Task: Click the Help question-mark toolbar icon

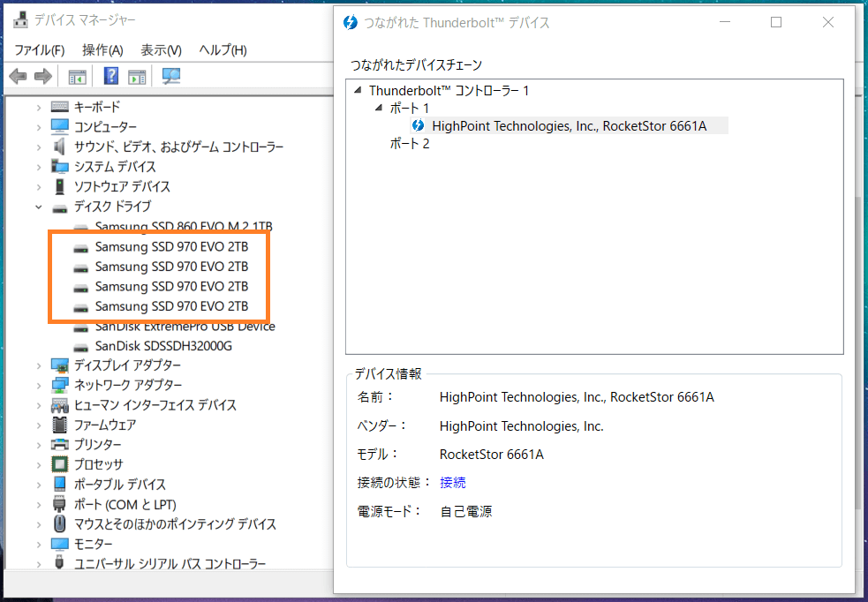Action: click(110, 76)
